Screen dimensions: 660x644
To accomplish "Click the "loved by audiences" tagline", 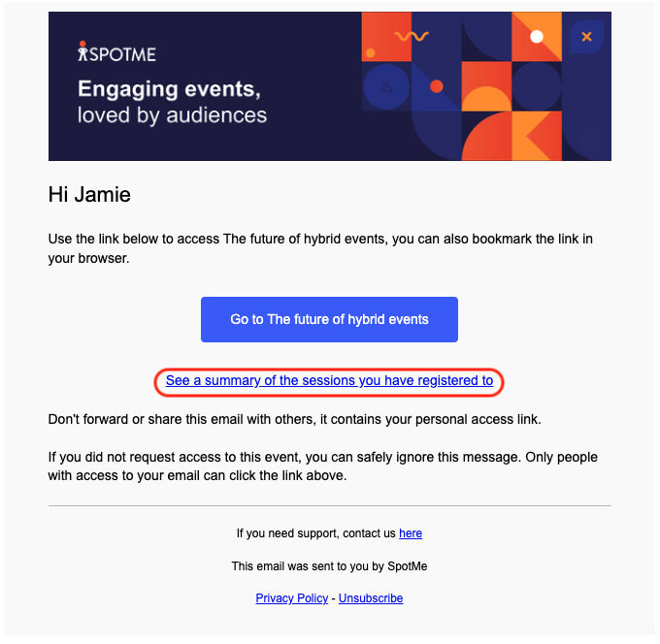I will [172, 115].
